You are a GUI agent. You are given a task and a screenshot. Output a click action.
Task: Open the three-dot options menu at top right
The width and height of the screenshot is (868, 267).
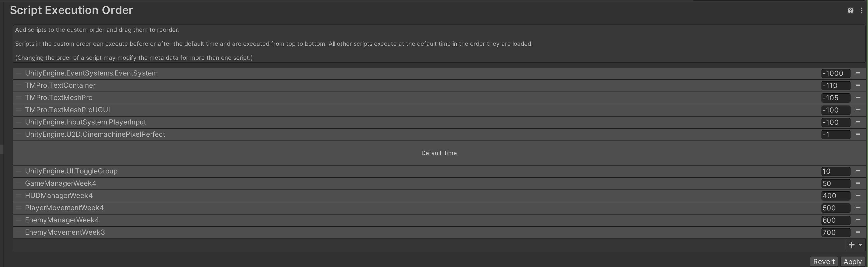(x=861, y=10)
